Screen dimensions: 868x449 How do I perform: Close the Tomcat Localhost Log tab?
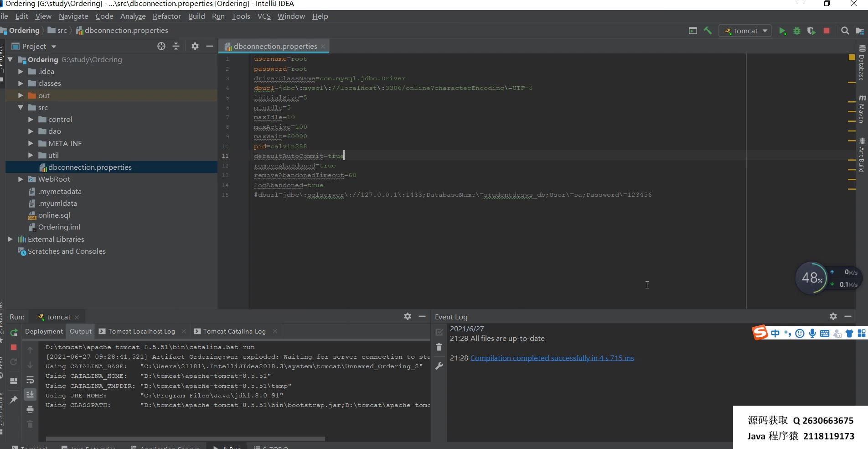[x=184, y=331]
